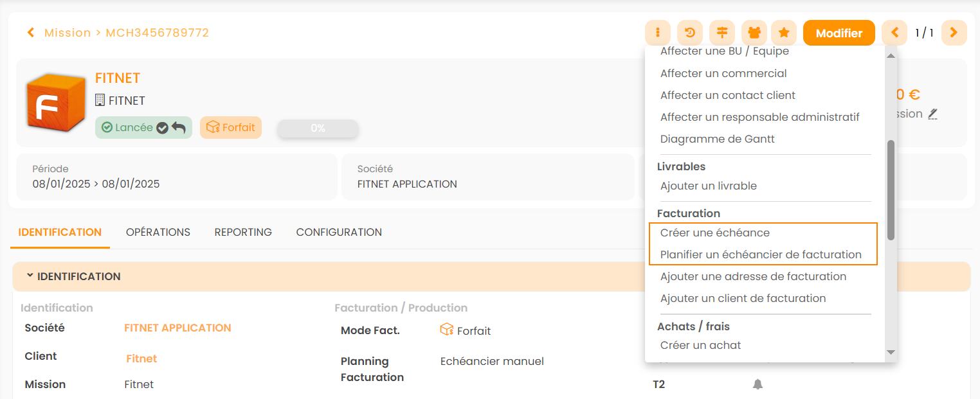Open the FITNET APPLICATION company link
The height and width of the screenshot is (399, 980).
click(177, 328)
